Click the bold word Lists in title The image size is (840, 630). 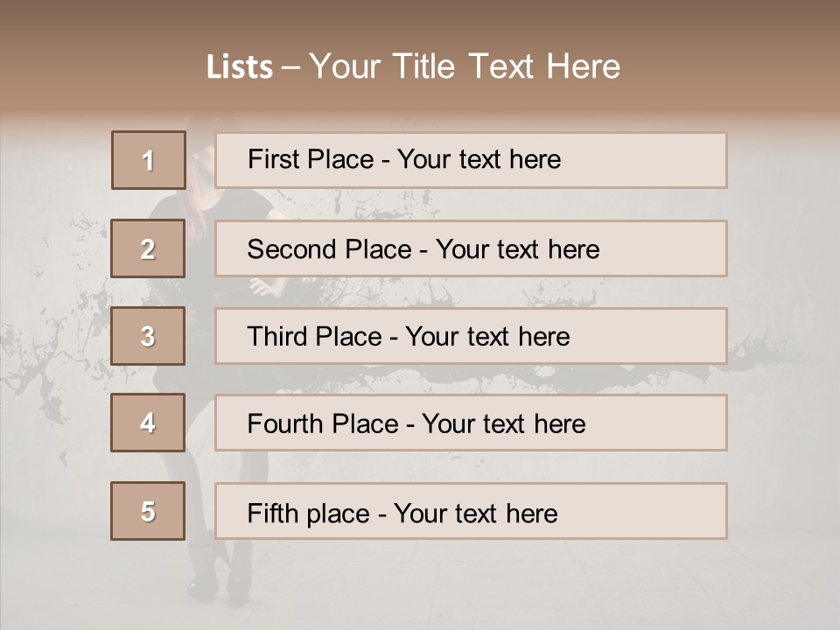240,67
